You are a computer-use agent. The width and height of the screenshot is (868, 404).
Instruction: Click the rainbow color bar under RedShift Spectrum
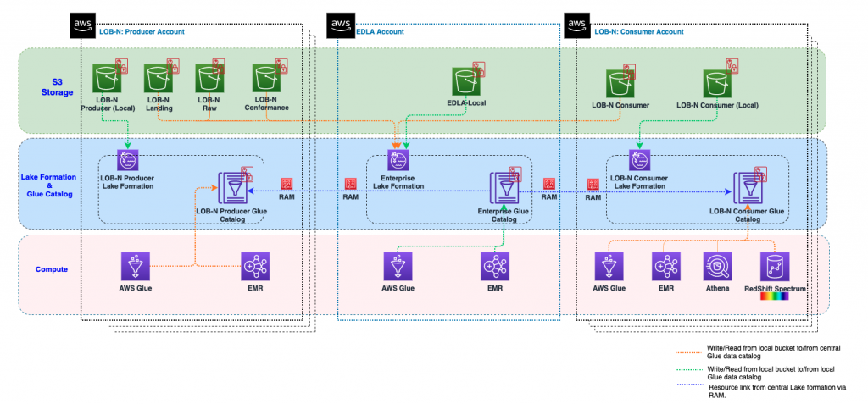774,296
